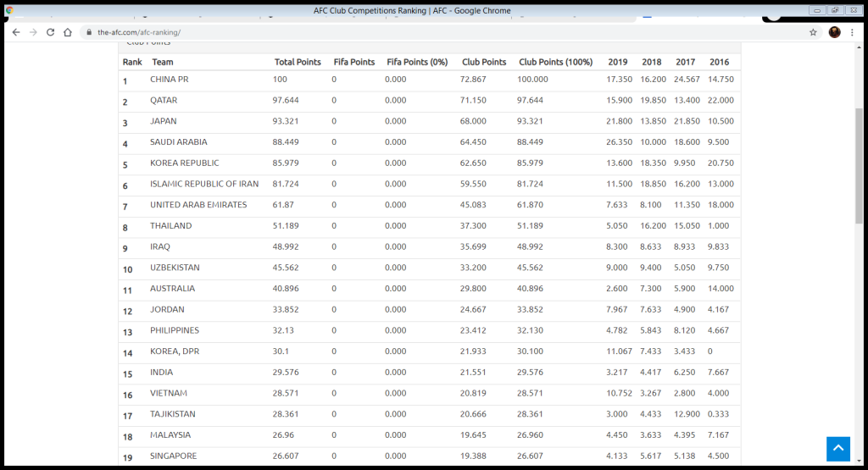Open Chrome's three-dot menu

pyautogui.click(x=852, y=33)
